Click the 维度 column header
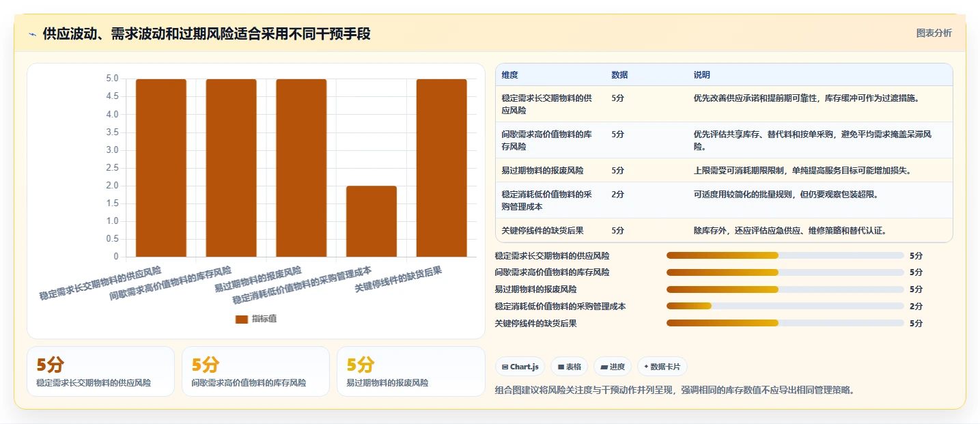The height and width of the screenshot is (424, 980). (x=510, y=75)
